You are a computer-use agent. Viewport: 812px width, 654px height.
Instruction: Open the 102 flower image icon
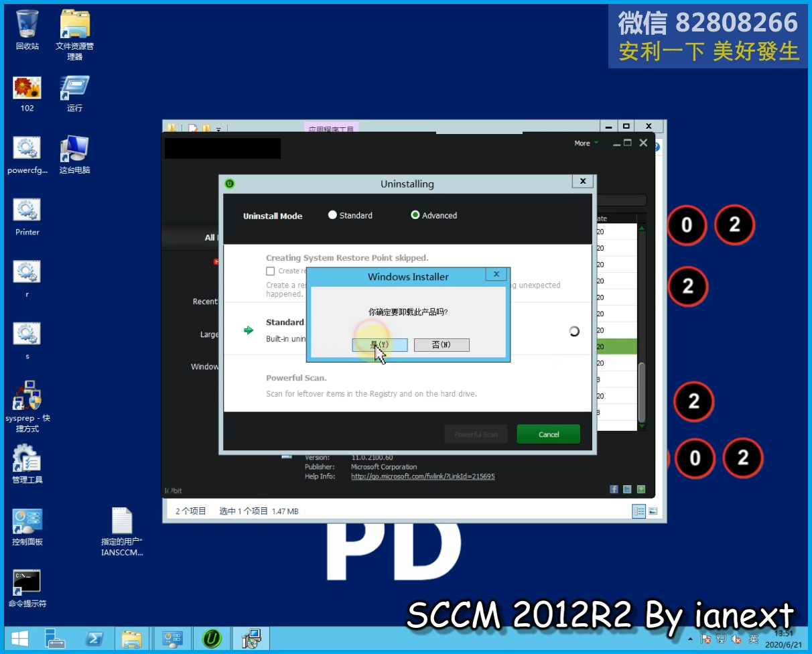[27, 94]
